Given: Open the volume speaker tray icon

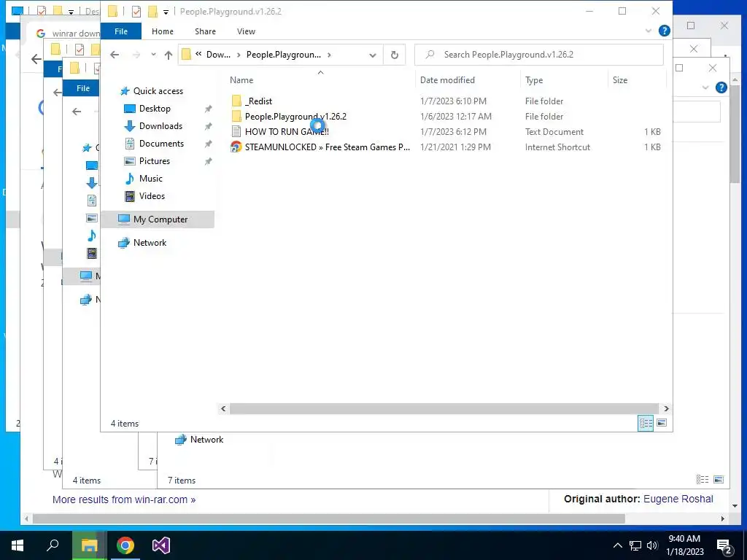Looking at the screenshot, I should tap(652, 545).
